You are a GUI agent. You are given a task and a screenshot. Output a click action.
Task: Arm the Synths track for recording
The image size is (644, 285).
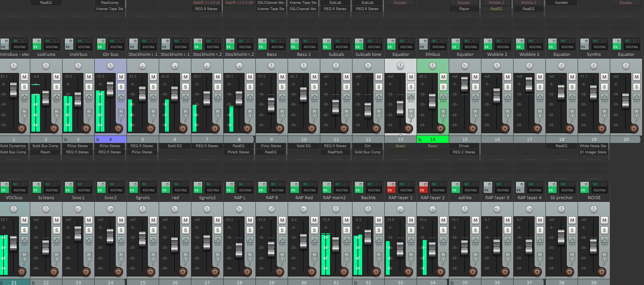(602, 129)
